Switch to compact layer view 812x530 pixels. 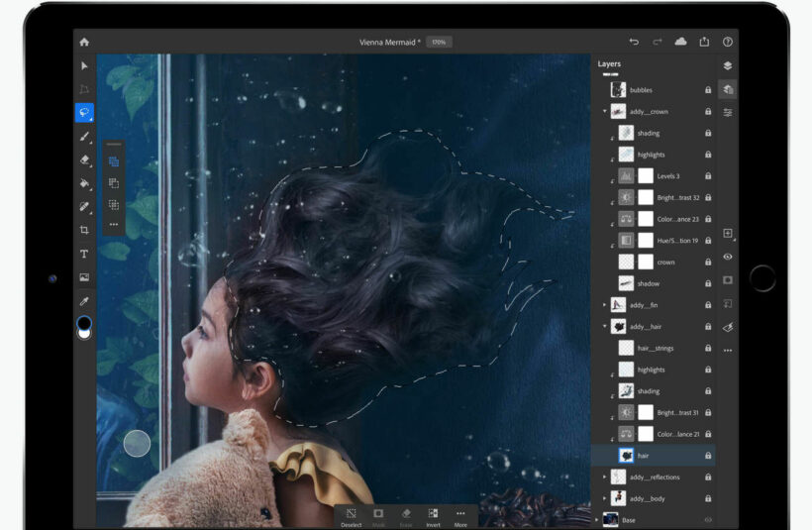(728, 65)
